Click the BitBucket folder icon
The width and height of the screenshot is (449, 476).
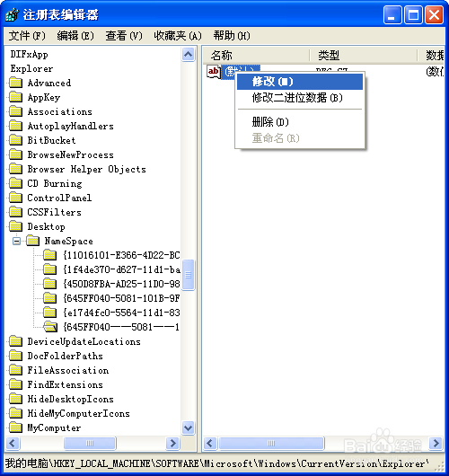point(15,140)
